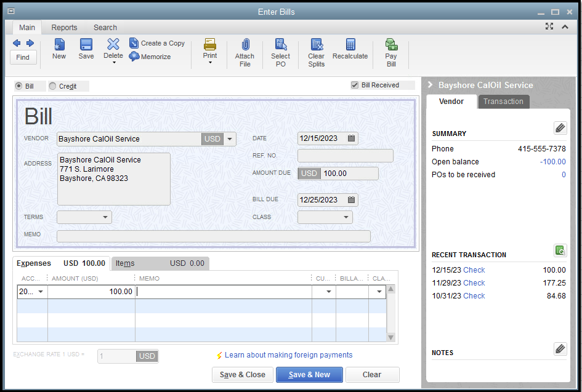Image resolution: width=582 pixels, height=392 pixels.
Task: Open the 12/15/23 Check transaction
Action: pyautogui.click(x=474, y=270)
